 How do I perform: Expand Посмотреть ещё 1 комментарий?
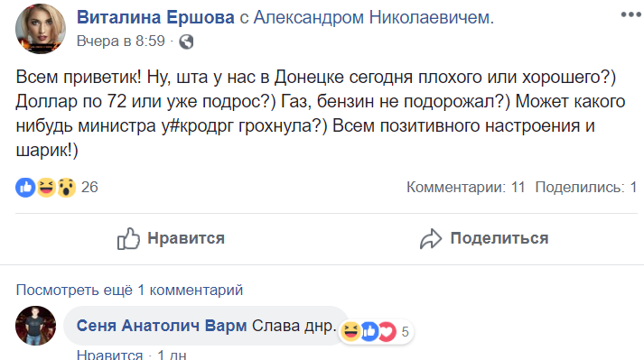(129, 291)
